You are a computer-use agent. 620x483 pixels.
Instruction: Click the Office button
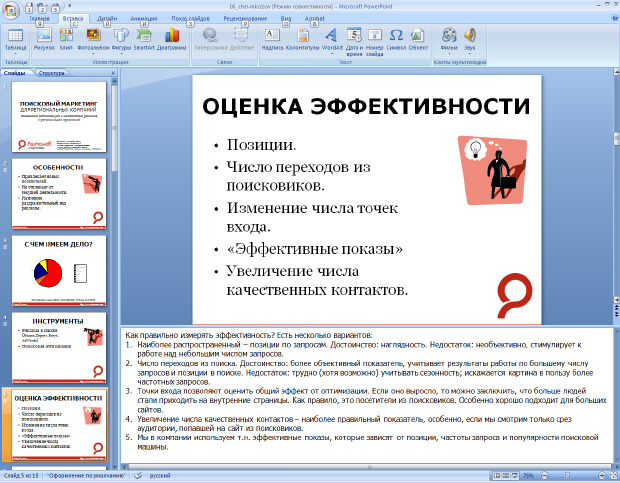click(x=11, y=9)
